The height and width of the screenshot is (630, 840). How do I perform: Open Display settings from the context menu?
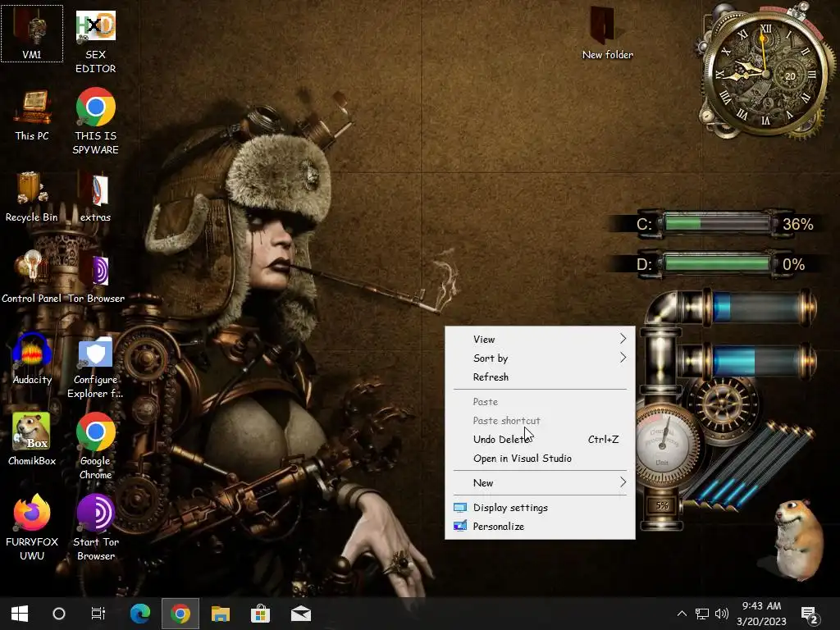[540, 507]
